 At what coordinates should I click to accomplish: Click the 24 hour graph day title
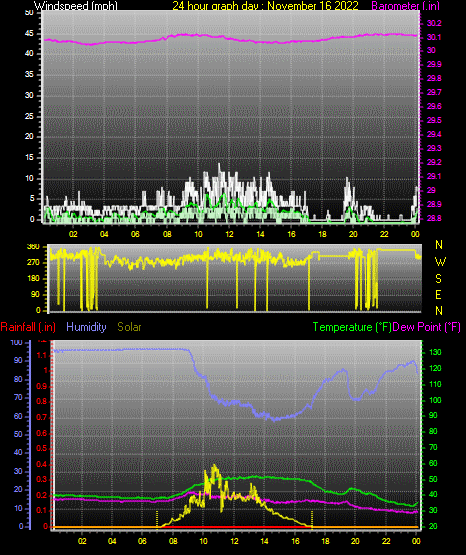tap(265, 5)
